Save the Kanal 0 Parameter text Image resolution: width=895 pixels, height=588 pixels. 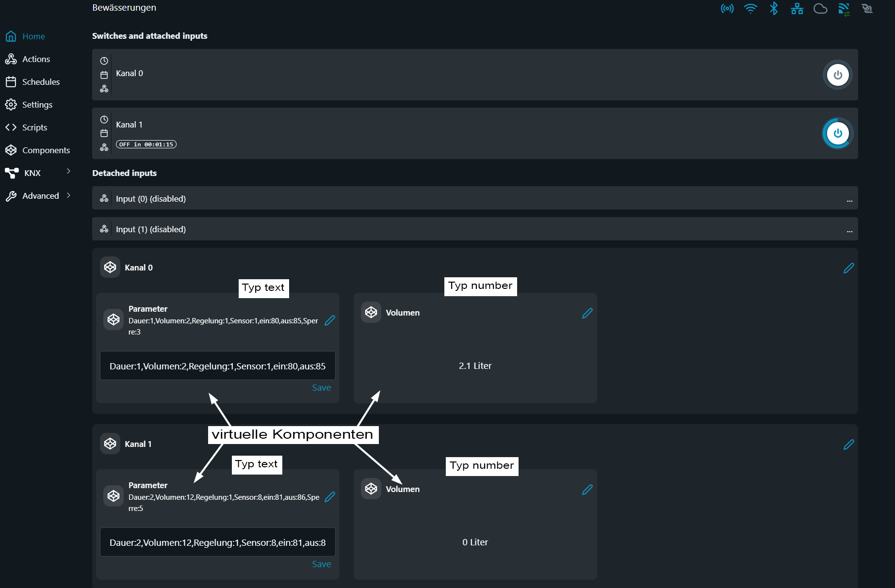coord(322,388)
